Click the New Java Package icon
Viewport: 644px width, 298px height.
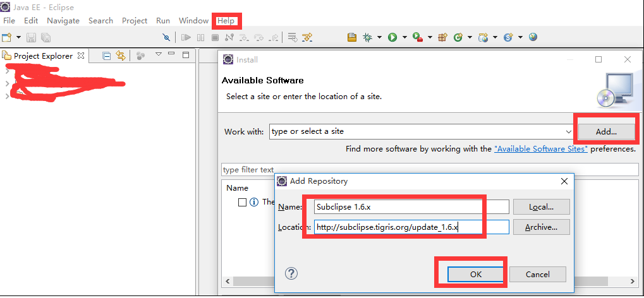point(442,38)
